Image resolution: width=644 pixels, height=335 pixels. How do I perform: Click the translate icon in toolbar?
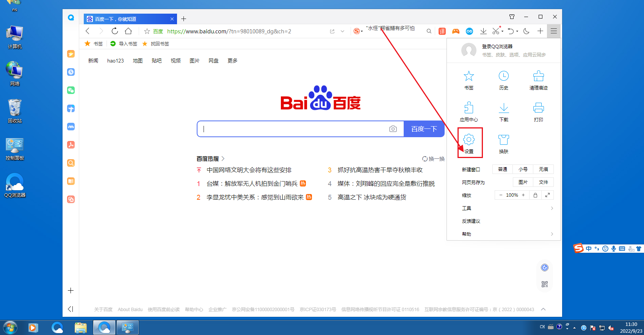point(442,31)
